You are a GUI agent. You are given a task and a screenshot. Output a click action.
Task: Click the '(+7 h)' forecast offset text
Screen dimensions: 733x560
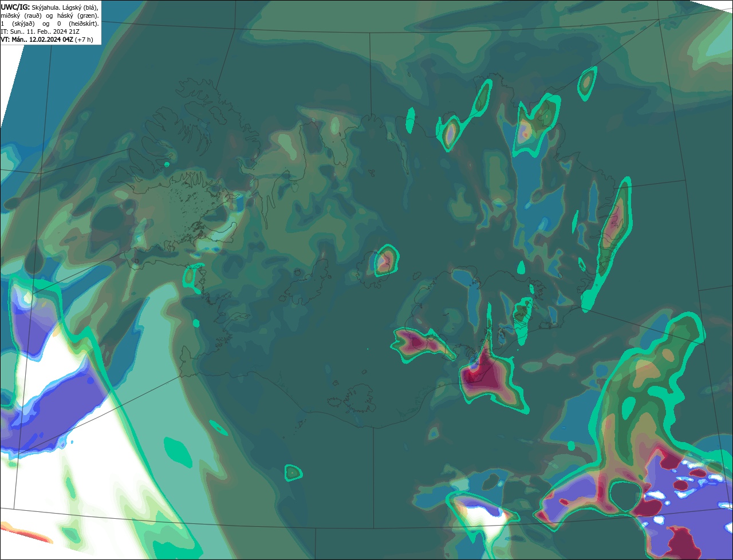pyautogui.click(x=84, y=40)
